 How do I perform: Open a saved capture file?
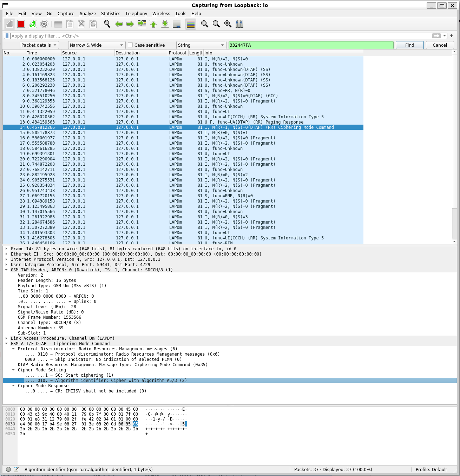pyautogui.click(x=58, y=24)
